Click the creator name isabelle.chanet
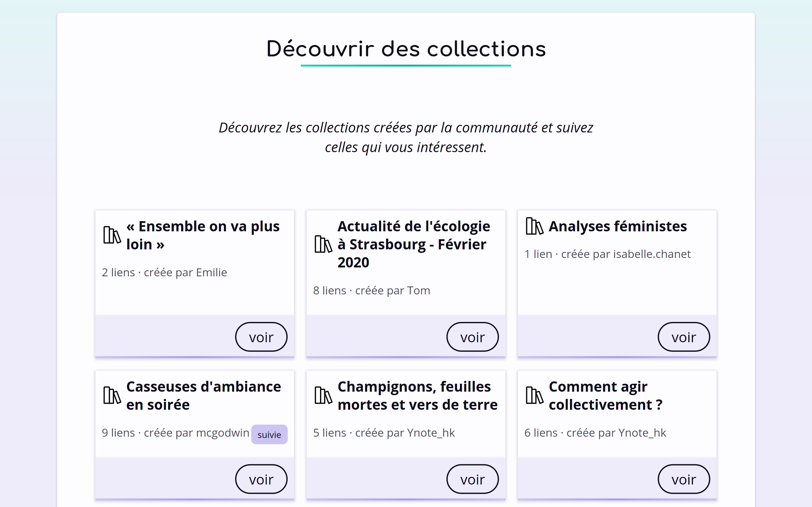Image resolution: width=812 pixels, height=507 pixels. (x=652, y=254)
